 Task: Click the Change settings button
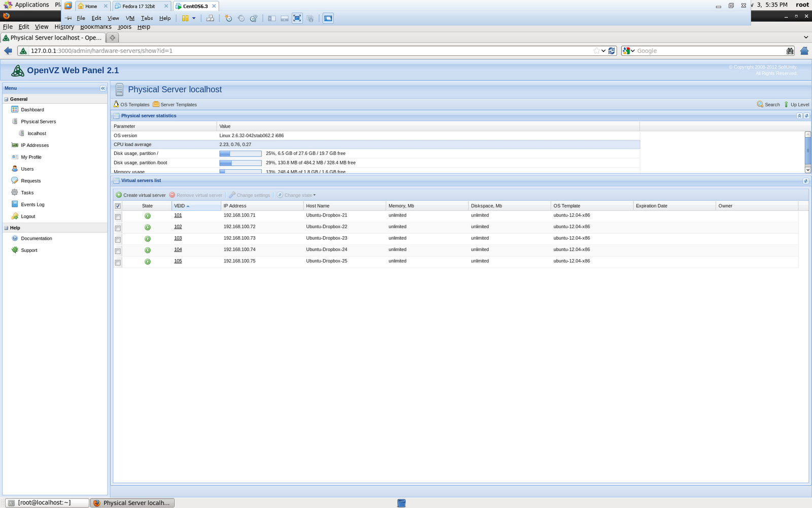[x=249, y=195]
